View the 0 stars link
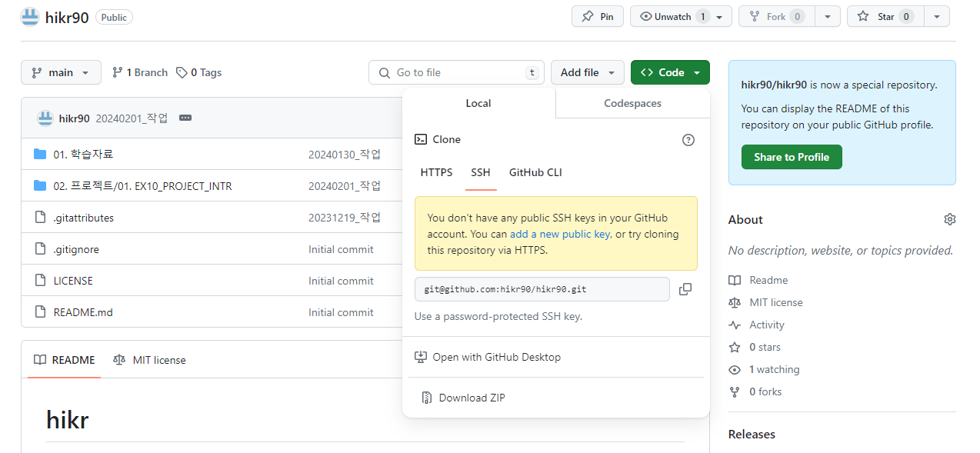 pos(765,347)
